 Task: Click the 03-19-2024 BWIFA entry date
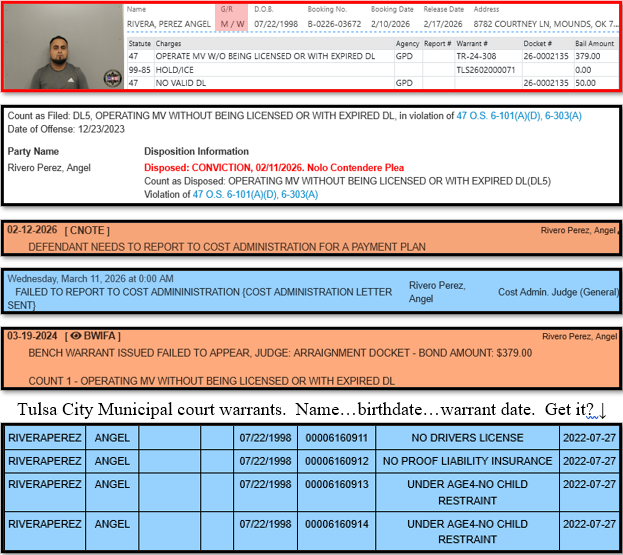tap(32, 336)
